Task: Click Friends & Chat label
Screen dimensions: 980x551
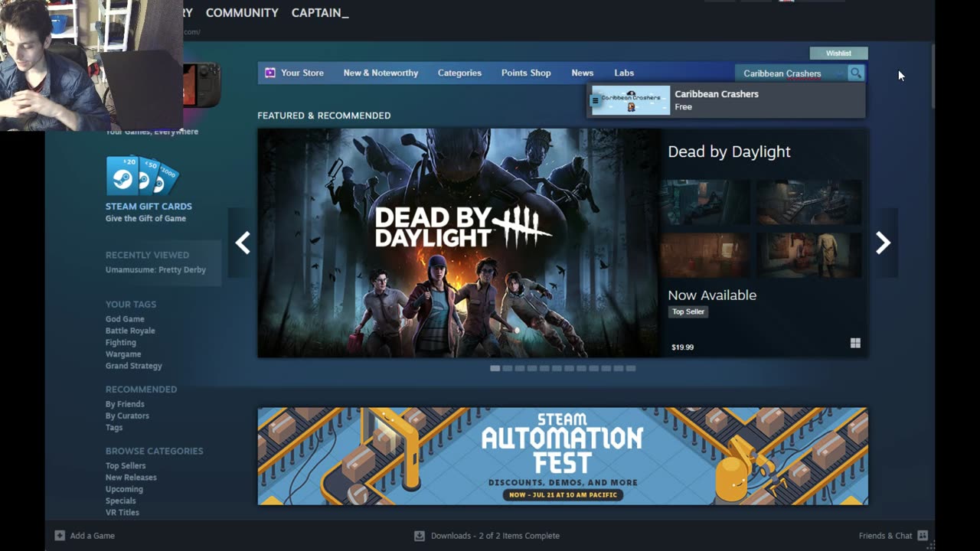Action: point(886,536)
